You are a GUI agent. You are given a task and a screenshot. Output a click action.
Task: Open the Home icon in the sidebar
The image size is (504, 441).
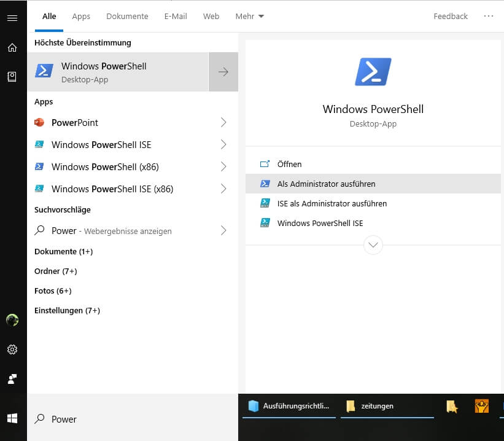[12, 47]
